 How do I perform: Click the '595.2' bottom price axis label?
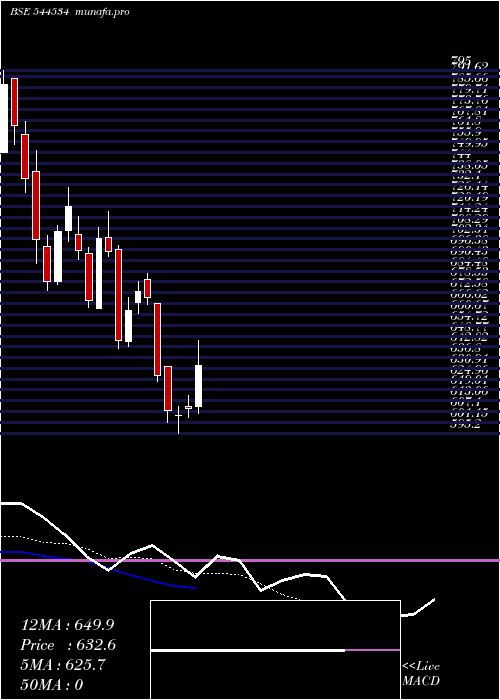466,425
